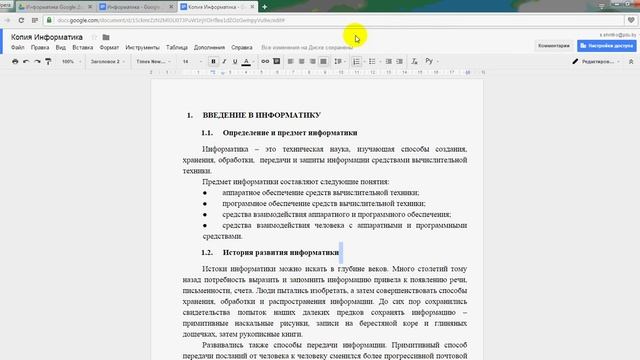Justify the text alignment
Viewport: 640px width, 360px height.
[323, 62]
